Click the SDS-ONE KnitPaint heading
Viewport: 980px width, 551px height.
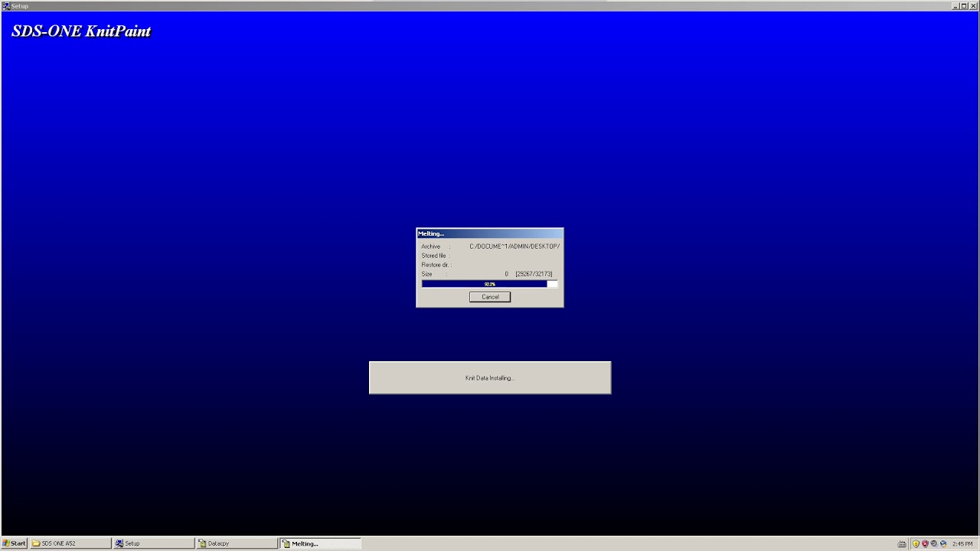(x=81, y=31)
